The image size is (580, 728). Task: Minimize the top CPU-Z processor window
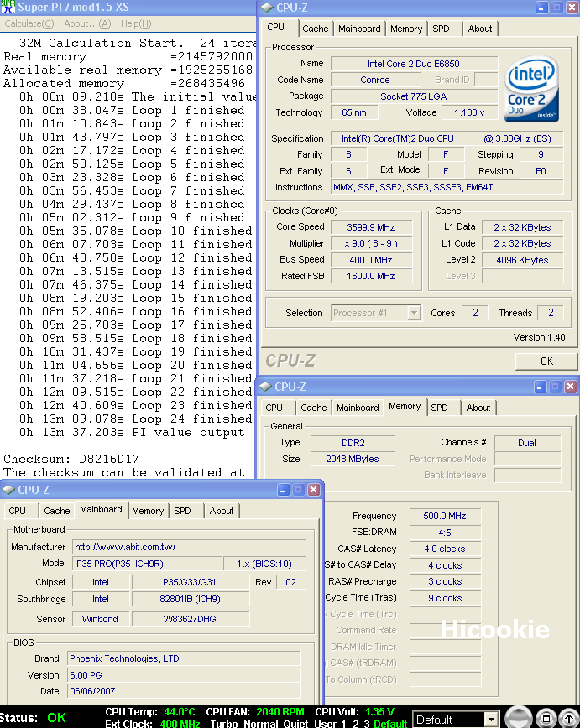point(542,8)
